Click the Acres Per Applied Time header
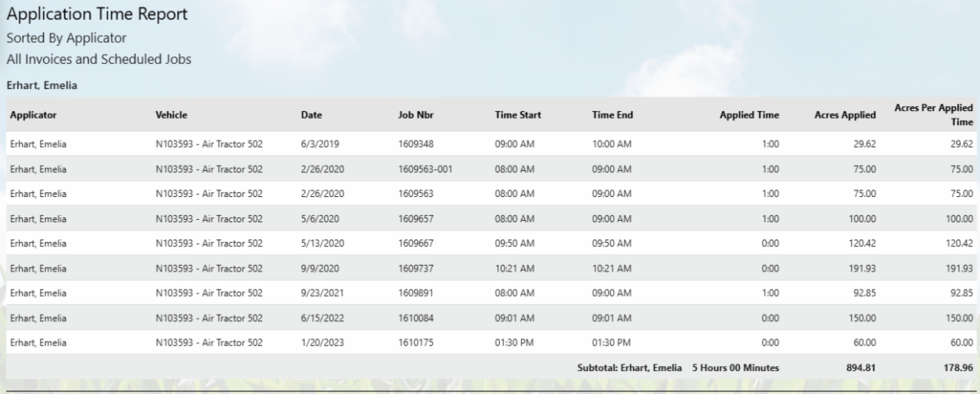The image size is (980, 394). 934,115
